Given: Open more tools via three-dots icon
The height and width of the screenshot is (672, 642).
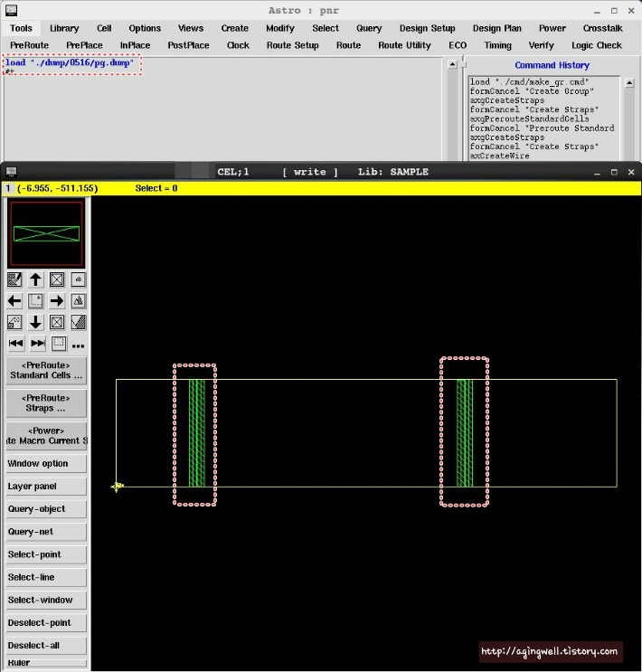Looking at the screenshot, I should 78,345.
